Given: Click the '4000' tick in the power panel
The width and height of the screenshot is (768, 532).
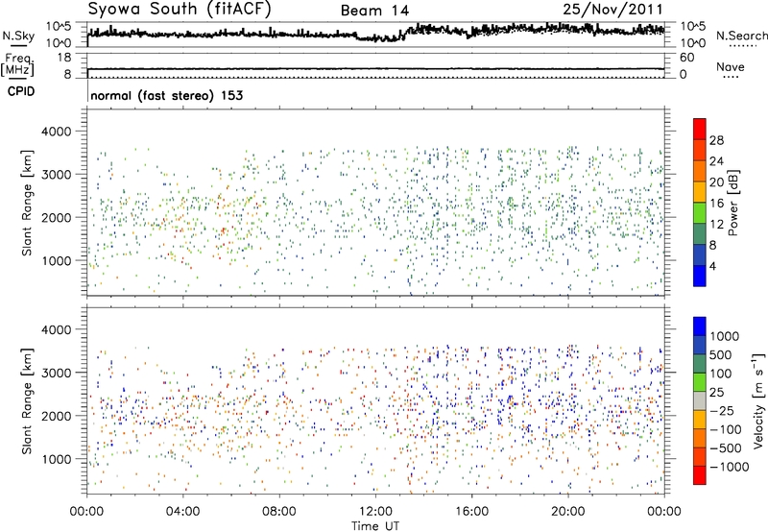Looking at the screenshot, I should click(x=56, y=132).
